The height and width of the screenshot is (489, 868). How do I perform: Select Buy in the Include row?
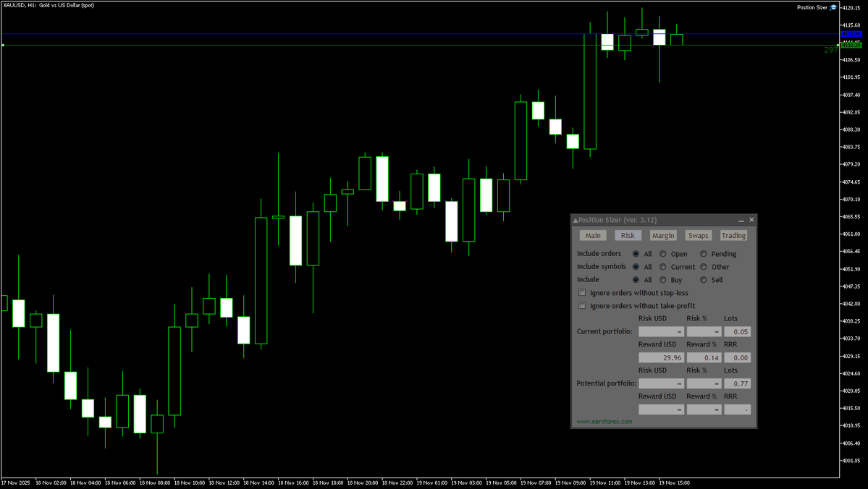point(662,279)
